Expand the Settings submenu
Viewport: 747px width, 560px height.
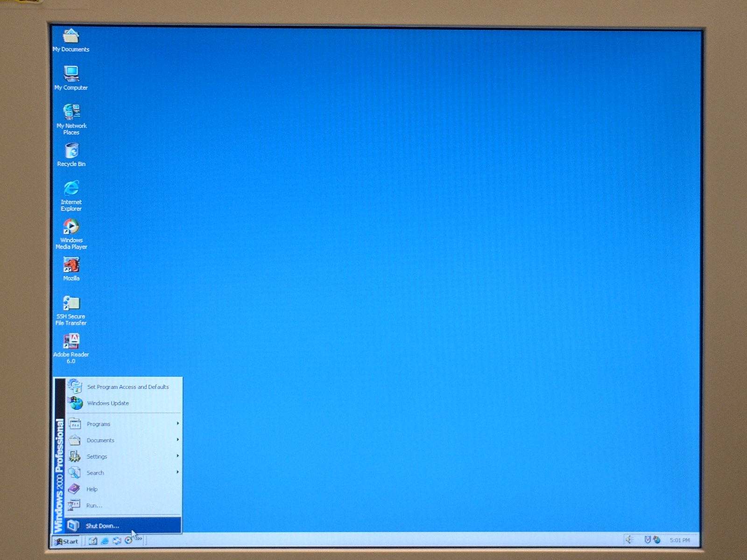tap(97, 457)
